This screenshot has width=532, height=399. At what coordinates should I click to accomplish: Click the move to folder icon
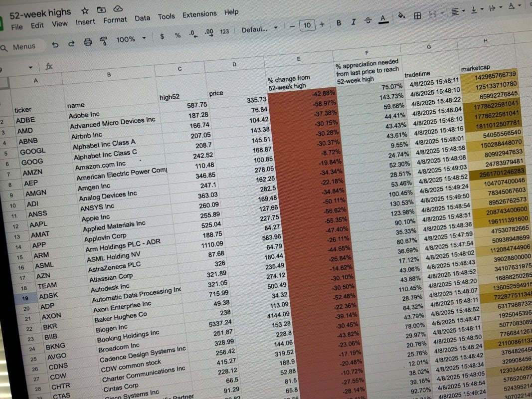tap(101, 9)
